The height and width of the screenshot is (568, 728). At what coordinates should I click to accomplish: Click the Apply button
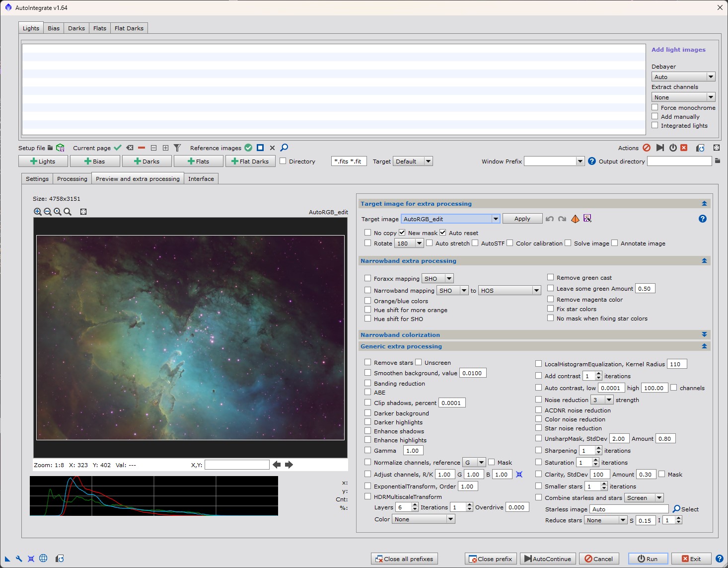point(522,219)
